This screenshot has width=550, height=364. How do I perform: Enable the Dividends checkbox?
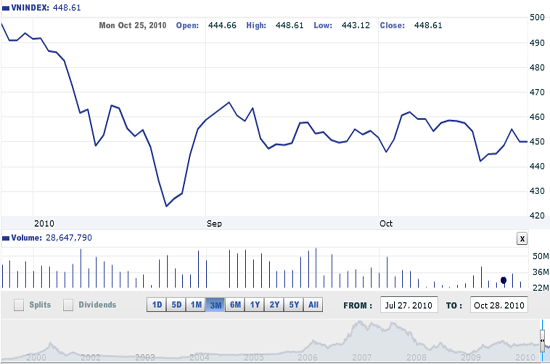pyautogui.click(x=68, y=305)
